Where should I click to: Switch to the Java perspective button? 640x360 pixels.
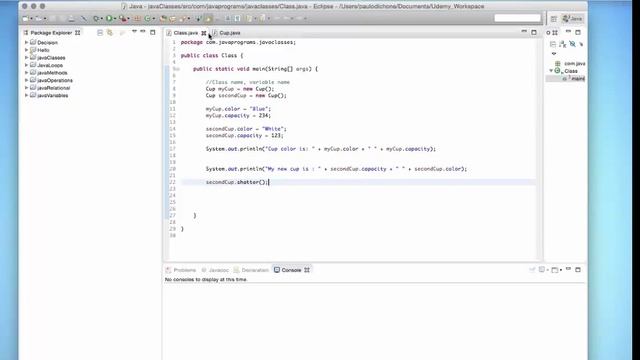(x=572, y=19)
